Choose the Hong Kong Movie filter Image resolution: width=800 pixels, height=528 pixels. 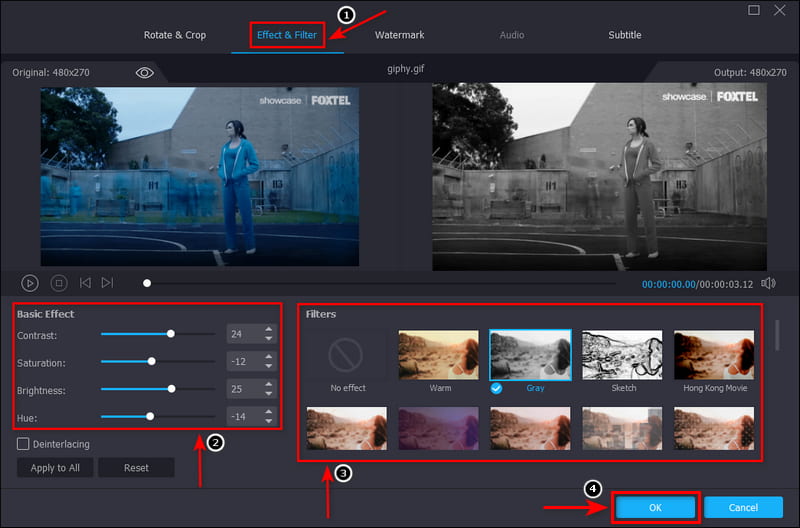[x=713, y=355]
